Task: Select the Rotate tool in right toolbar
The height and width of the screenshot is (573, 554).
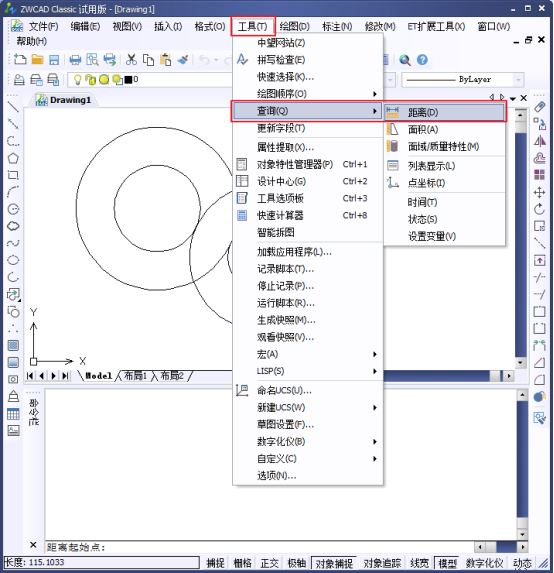Action: (x=539, y=209)
